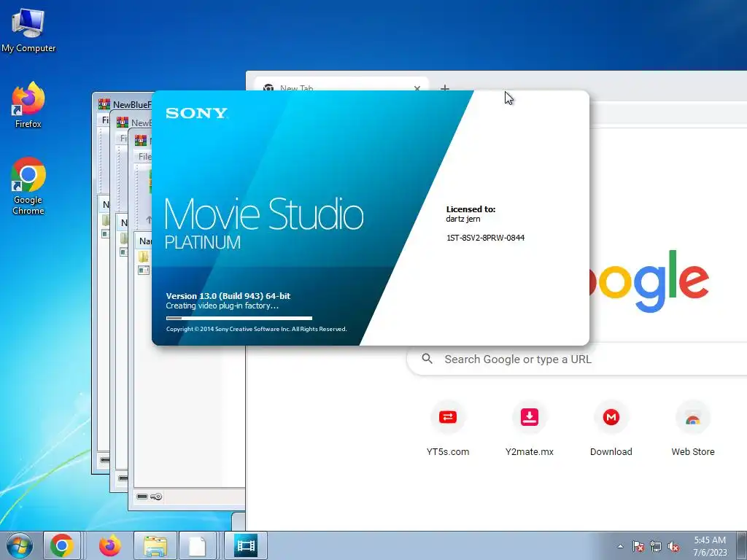Image resolution: width=747 pixels, height=560 pixels.
Task: Sort by Name column in frontmost WinRAR window
Action: (x=144, y=241)
